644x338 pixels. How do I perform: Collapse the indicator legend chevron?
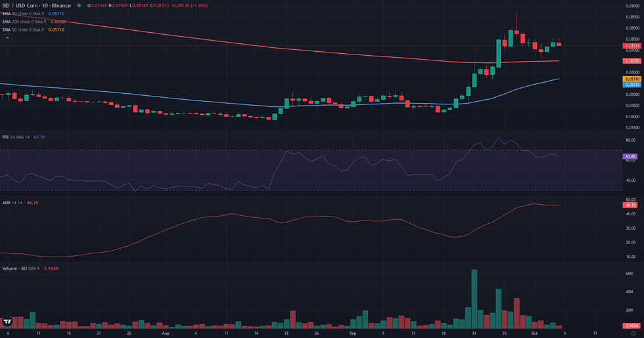point(7,38)
